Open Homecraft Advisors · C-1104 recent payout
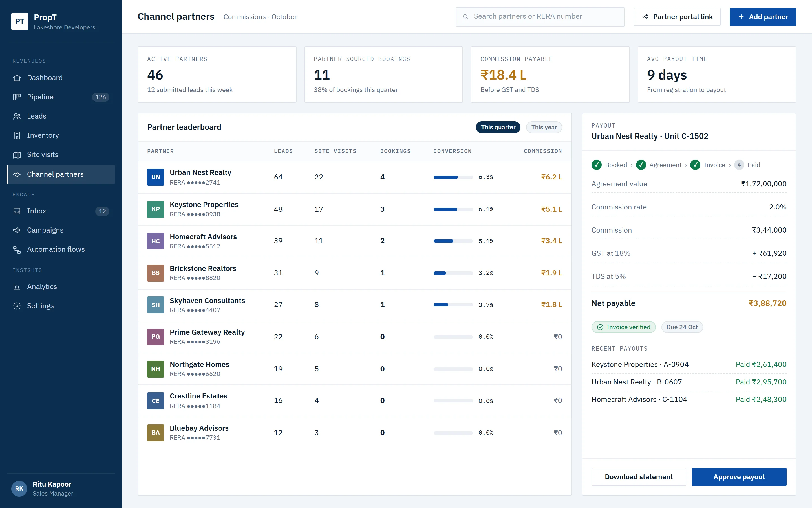Image resolution: width=812 pixels, height=508 pixels. [689, 399]
